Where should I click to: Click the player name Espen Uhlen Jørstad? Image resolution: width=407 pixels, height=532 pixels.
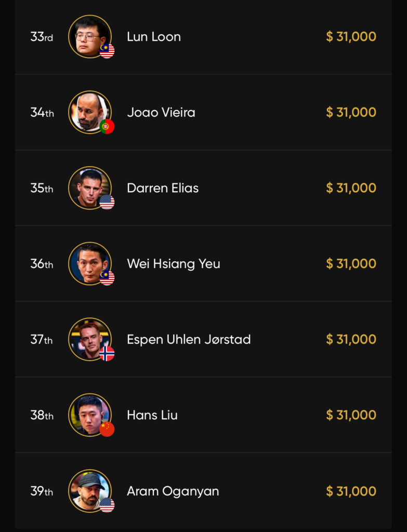pyautogui.click(x=189, y=339)
